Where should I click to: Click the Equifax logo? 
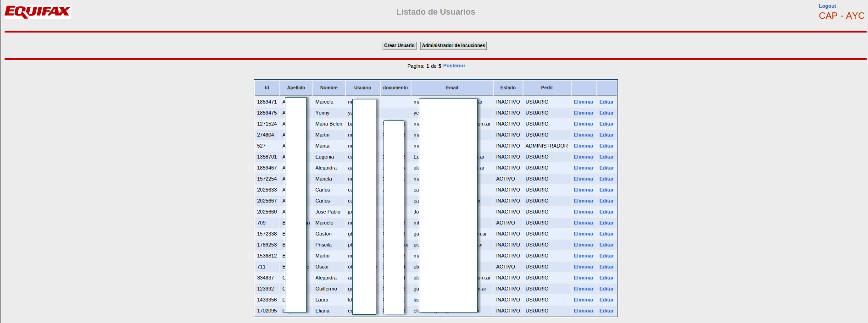pyautogui.click(x=38, y=11)
